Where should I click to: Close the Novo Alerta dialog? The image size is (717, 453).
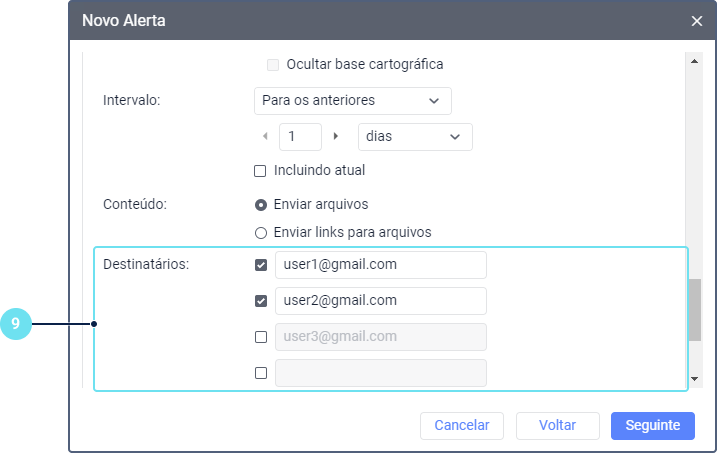click(696, 20)
